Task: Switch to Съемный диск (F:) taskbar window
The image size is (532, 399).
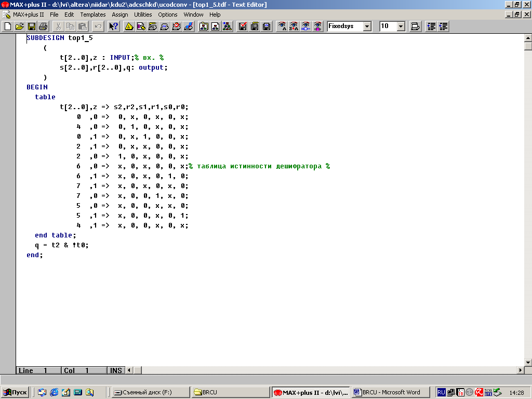Action: click(x=151, y=393)
